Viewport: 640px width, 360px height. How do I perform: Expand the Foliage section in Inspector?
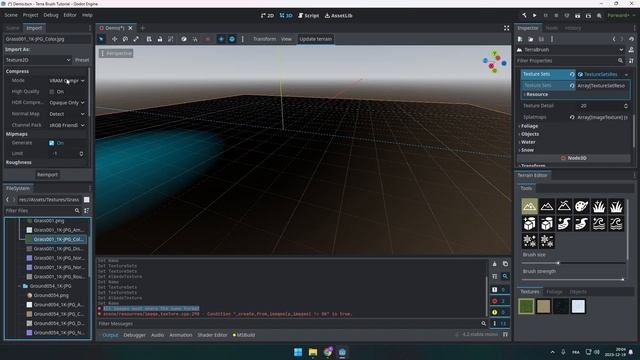coord(529,126)
